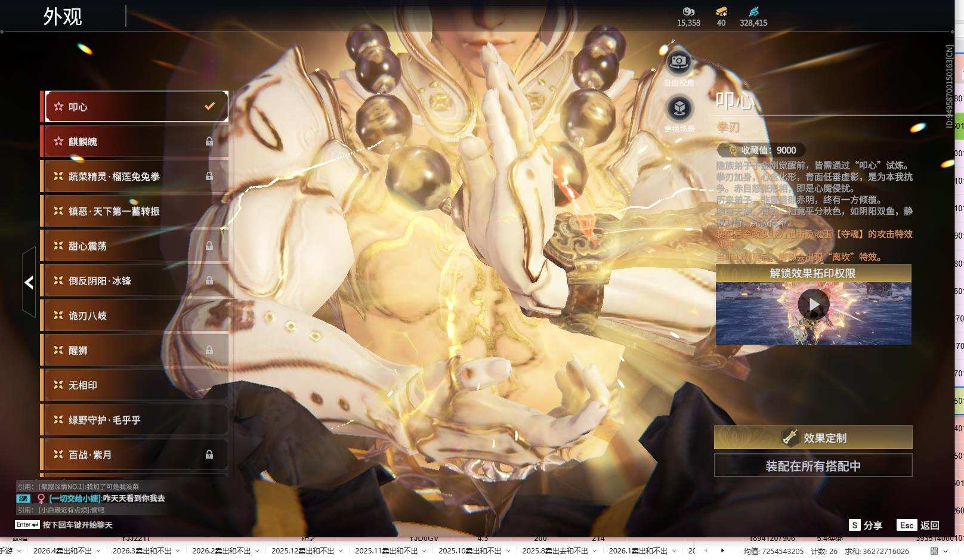
Task: Collapse the skin list with the left arrow
Action: 29,282
